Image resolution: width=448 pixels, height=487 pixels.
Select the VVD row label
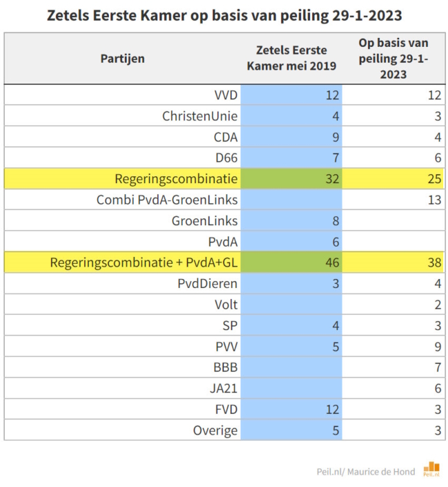point(226,95)
